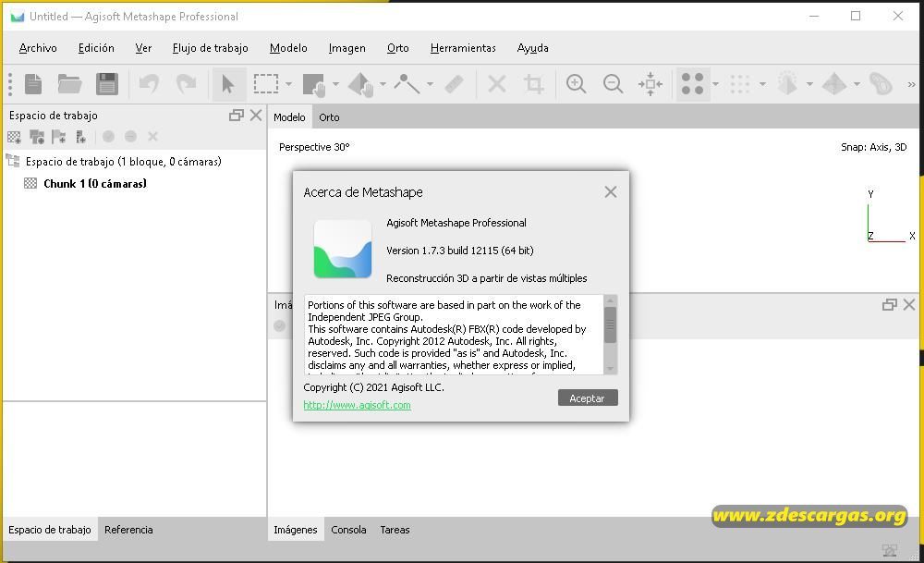Image resolution: width=924 pixels, height=563 pixels.
Task: Switch to the Imágenes tab
Action: pos(296,530)
